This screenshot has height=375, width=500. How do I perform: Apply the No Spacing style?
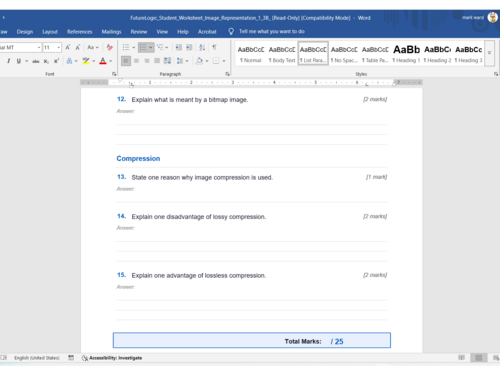click(x=344, y=53)
